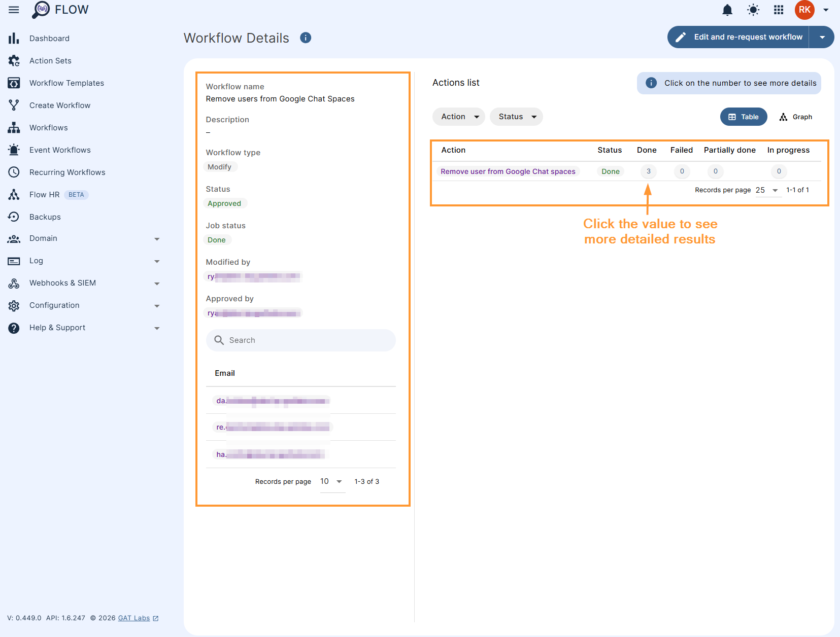Click the Log sidebar icon

pos(14,261)
